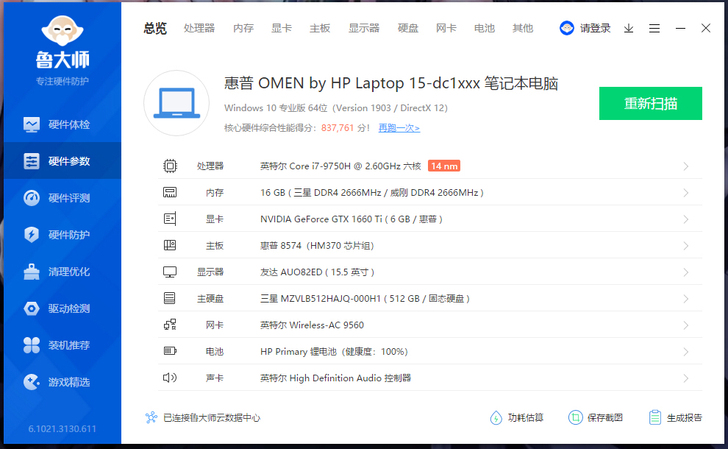Switch to the 主板 tab

click(320, 28)
